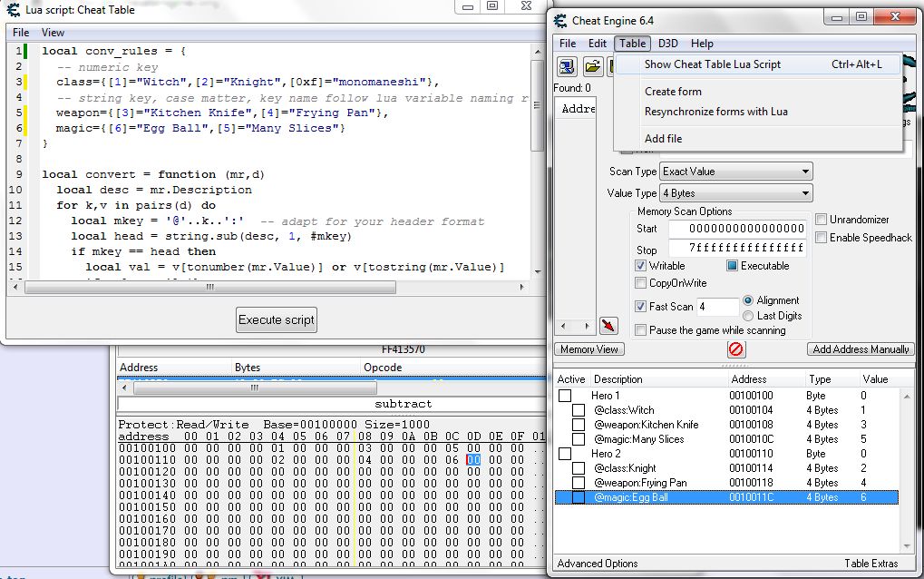Expand the Value Type dropdown
The image size is (924, 579).
pyautogui.click(x=736, y=193)
